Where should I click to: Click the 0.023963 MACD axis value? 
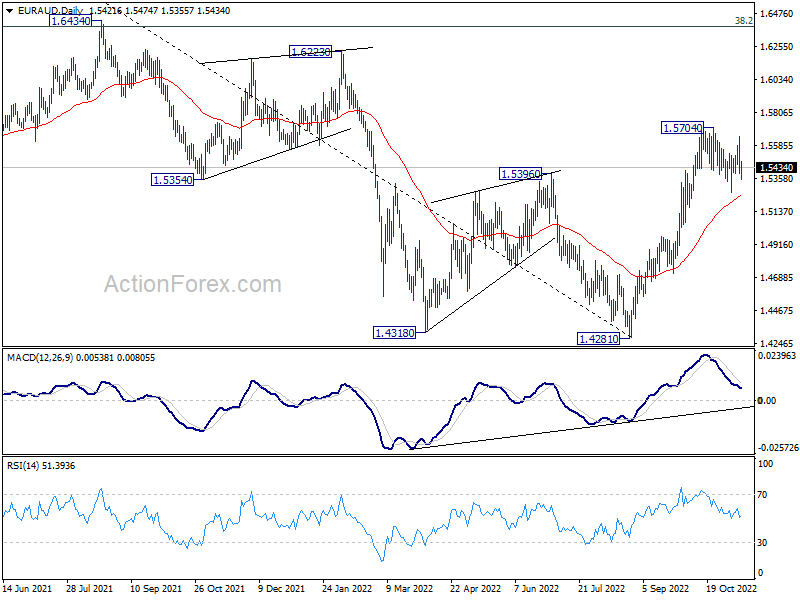point(777,356)
